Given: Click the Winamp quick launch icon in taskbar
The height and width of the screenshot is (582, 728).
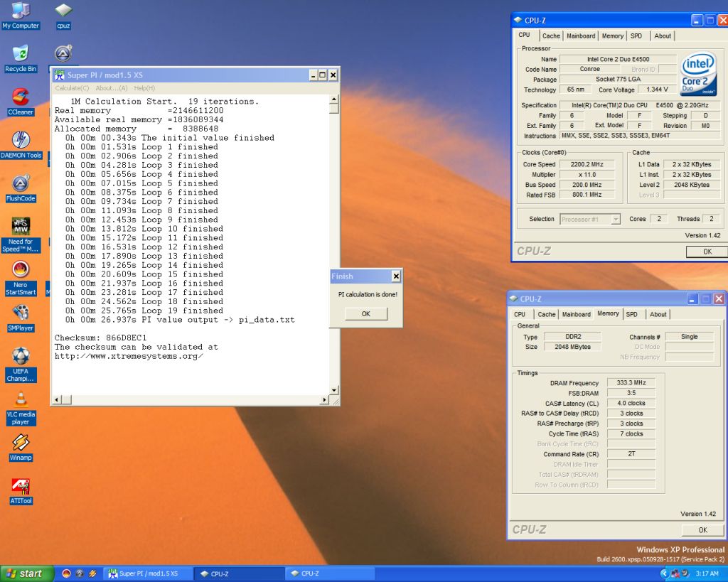Looking at the screenshot, I should pos(92,573).
